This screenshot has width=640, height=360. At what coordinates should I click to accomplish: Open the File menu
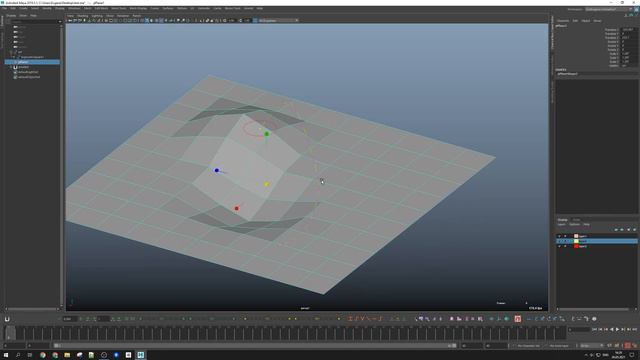click(5, 8)
